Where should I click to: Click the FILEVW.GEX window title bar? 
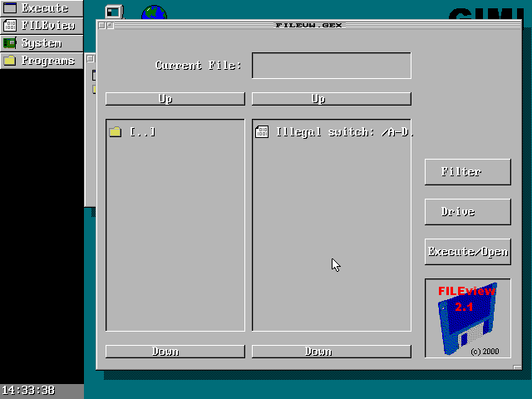coord(308,25)
